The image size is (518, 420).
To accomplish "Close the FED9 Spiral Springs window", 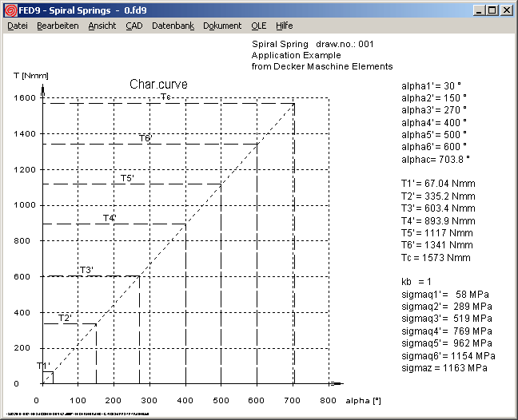I will tap(506, 10).
